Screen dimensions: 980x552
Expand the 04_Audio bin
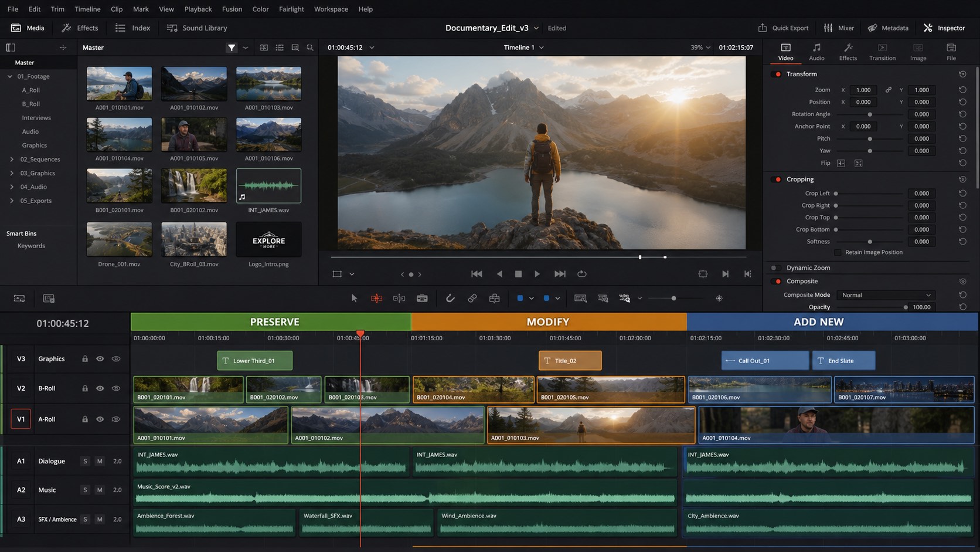tap(12, 187)
